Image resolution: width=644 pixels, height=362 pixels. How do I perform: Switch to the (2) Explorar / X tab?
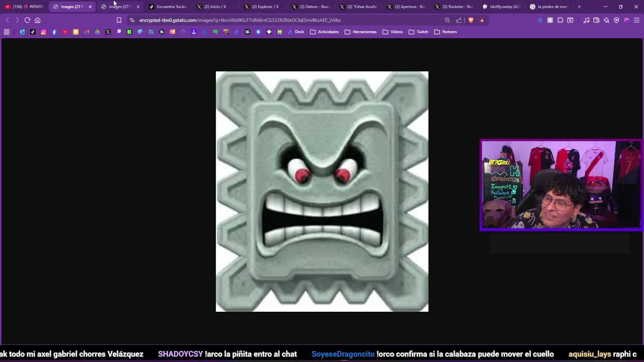(263, 7)
